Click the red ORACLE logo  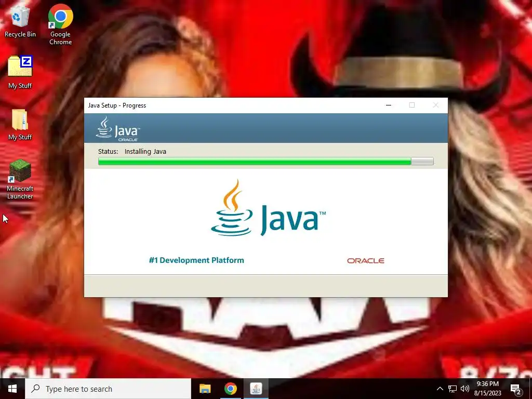point(365,261)
